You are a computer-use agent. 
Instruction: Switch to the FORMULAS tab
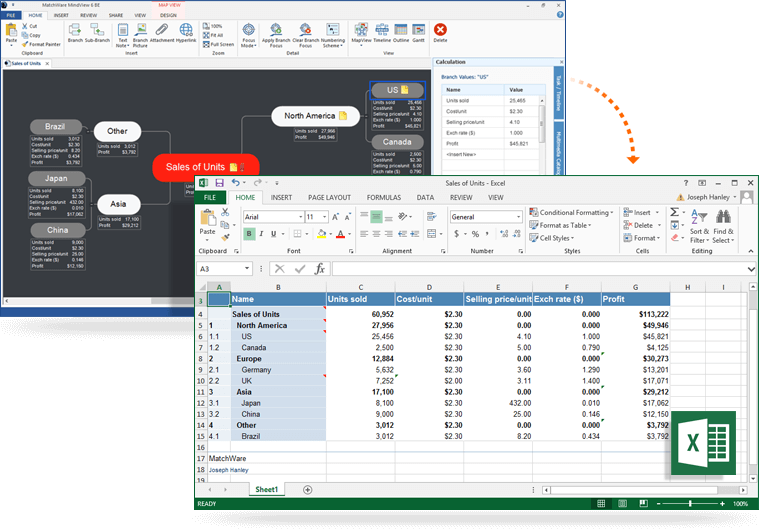click(383, 198)
